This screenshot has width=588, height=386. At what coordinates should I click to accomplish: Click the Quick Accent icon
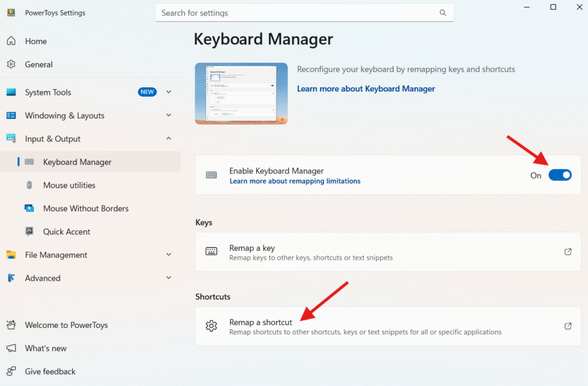click(29, 231)
